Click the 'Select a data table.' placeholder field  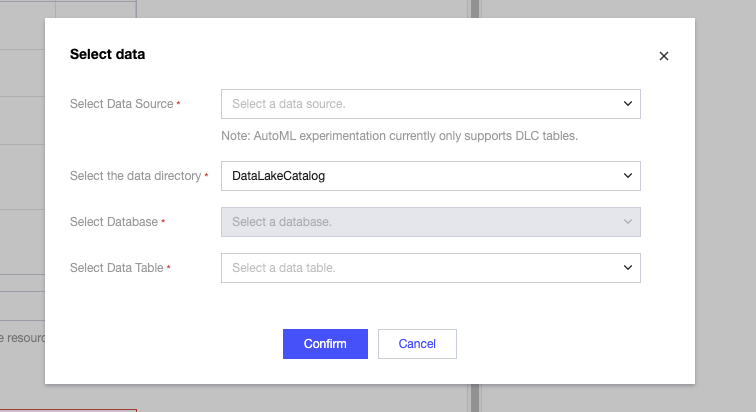(x=420, y=268)
